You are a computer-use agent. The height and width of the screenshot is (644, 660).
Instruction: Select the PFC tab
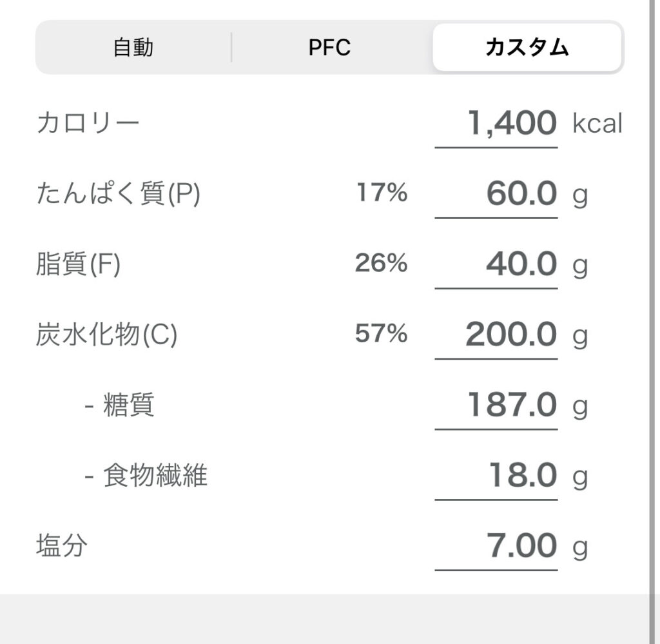click(329, 48)
